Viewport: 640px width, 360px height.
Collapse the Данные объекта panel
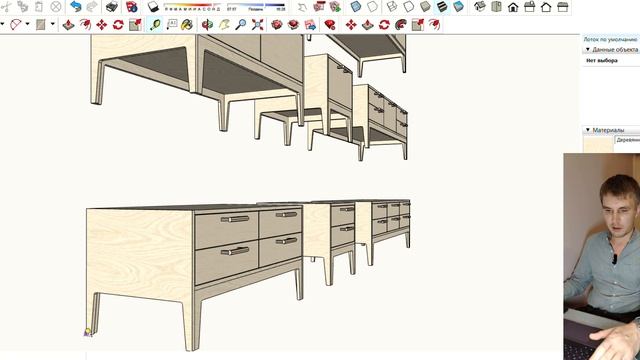(588, 49)
